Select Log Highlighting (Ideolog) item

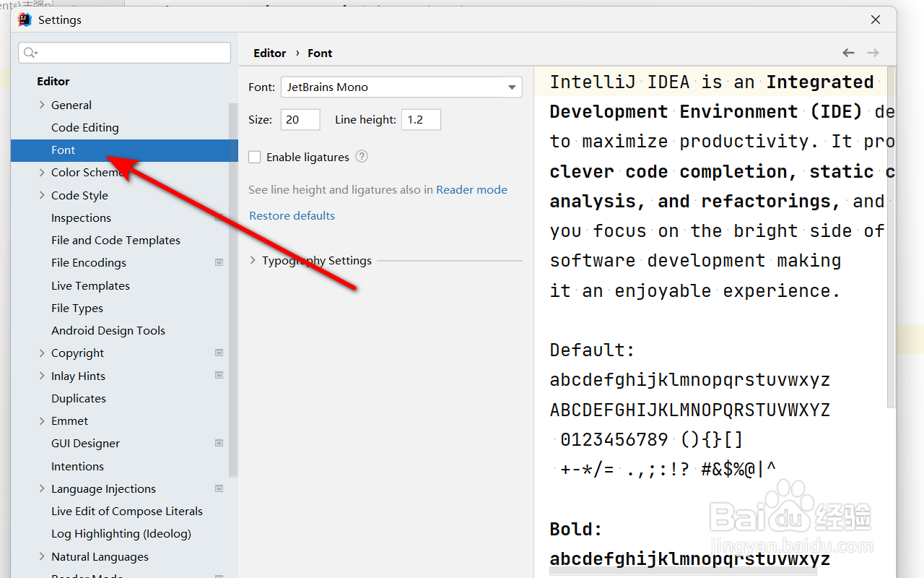tap(121, 534)
